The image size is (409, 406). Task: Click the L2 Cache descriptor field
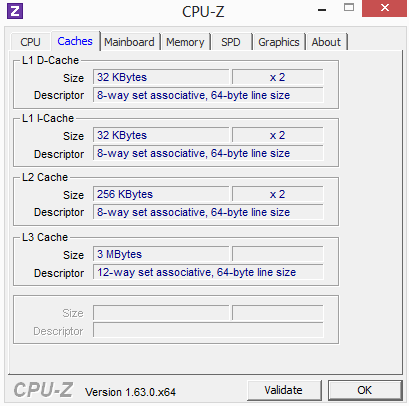[x=208, y=212]
